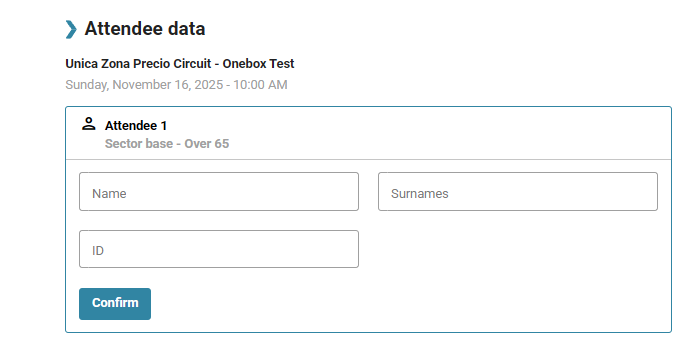Click the Onebox Test part of the event title
Image resolution: width=694 pixels, height=364 pixels.
pos(258,64)
